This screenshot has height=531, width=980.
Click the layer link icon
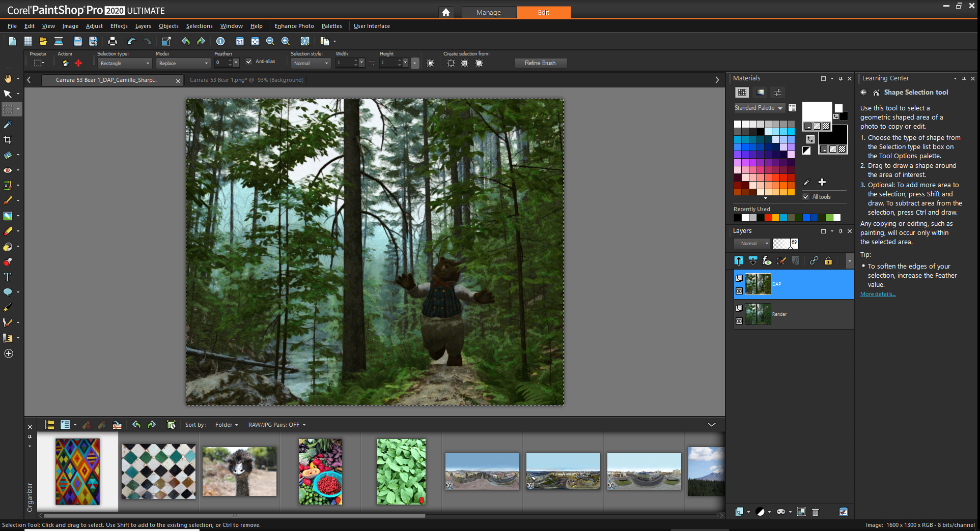pyautogui.click(x=814, y=261)
